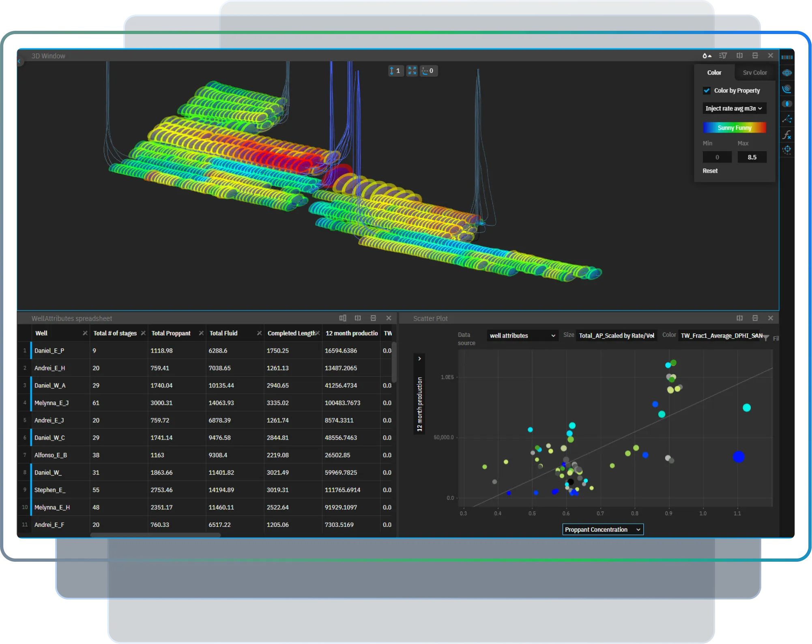Click the filter icon in 3D Window header
The height and width of the screenshot is (644, 812).
point(723,56)
